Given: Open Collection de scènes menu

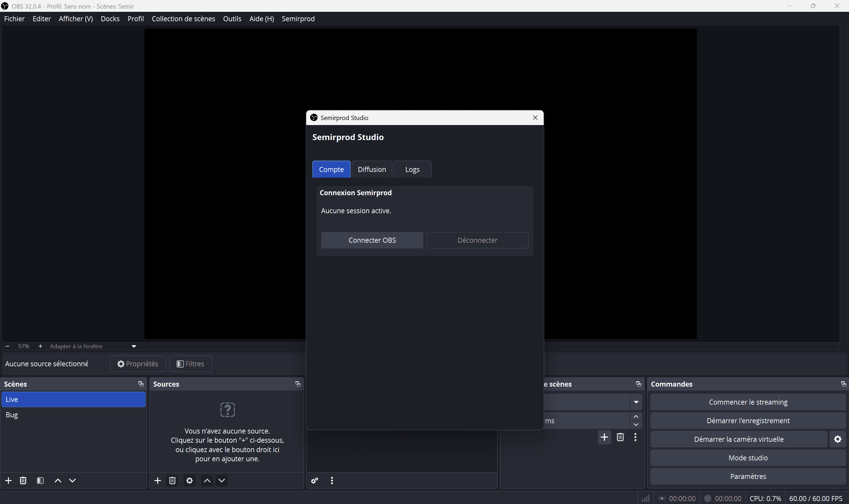Looking at the screenshot, I should coord(183,19).
